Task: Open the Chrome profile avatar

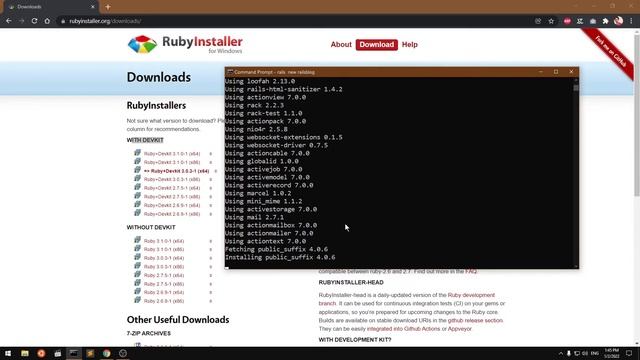Action: (x=618, y=21)
